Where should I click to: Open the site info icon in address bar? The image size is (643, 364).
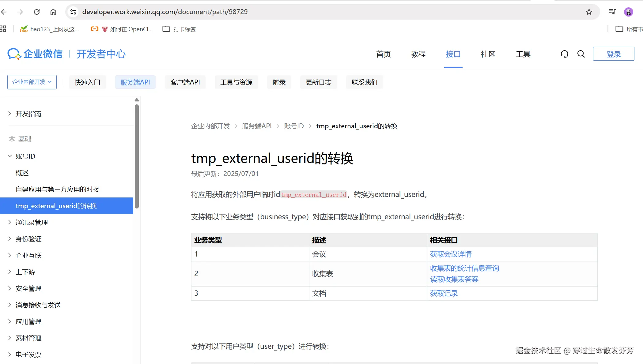73,12
